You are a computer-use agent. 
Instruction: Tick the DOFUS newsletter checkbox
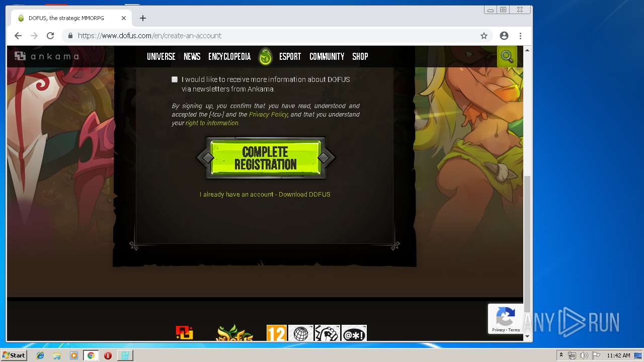pos(175,79)
